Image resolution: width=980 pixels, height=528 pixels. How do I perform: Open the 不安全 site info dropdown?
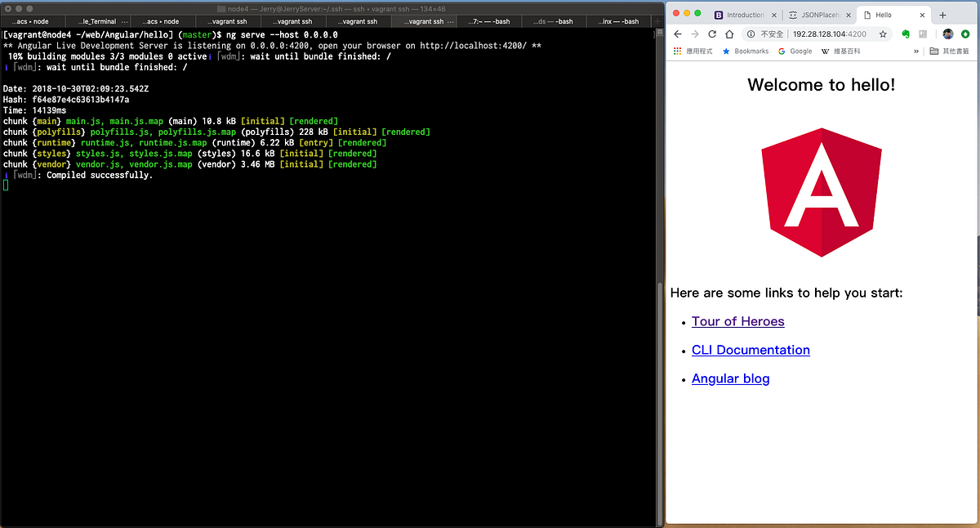point(764,34)
